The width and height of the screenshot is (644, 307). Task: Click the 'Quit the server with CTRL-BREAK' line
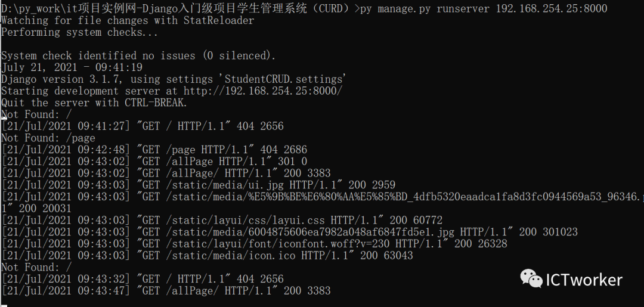[94, 103]
